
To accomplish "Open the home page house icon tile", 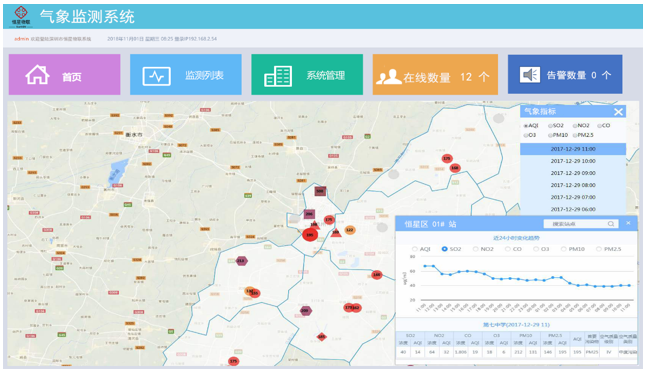I will tap(65, 75).
